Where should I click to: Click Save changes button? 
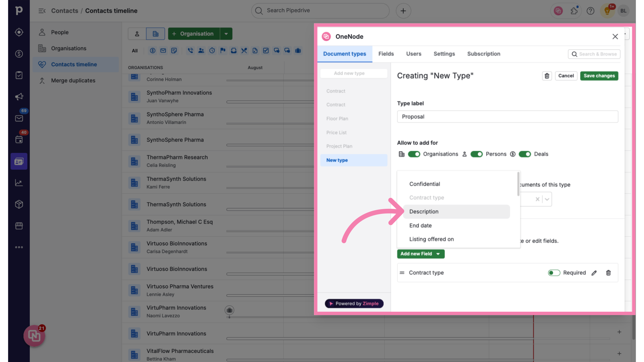coord(599,76)
